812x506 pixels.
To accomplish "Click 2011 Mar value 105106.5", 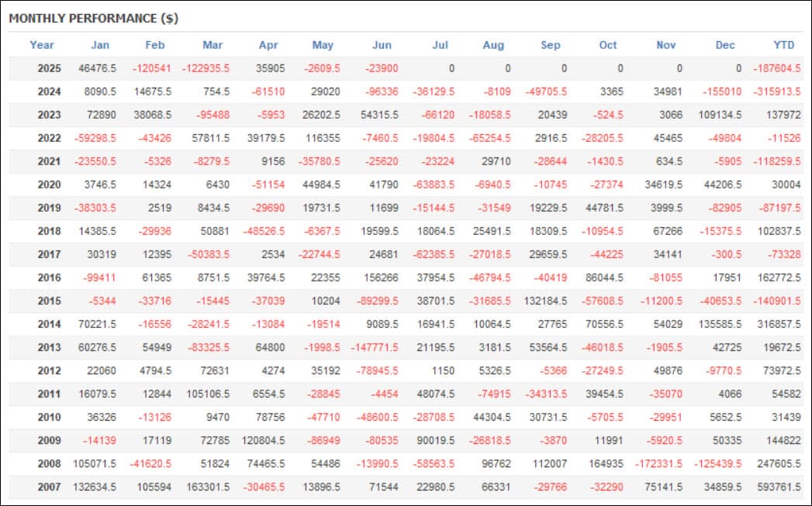I will (x=208, y=394).
